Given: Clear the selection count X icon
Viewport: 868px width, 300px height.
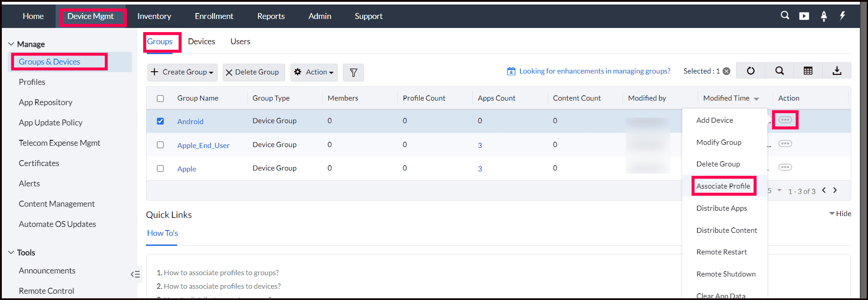Looking at the screenshot, I should [x=727, y=71].
